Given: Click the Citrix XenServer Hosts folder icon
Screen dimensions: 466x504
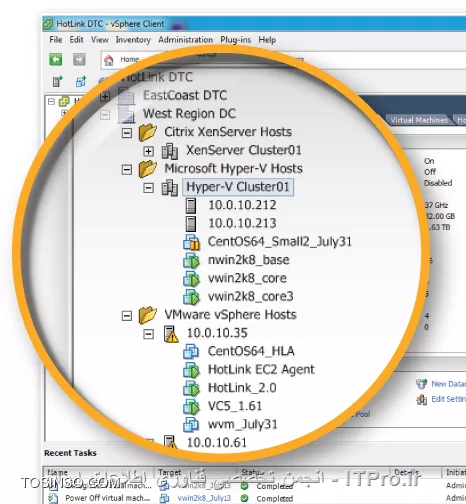Looking at the screenshot, I should tap(148, 132).
